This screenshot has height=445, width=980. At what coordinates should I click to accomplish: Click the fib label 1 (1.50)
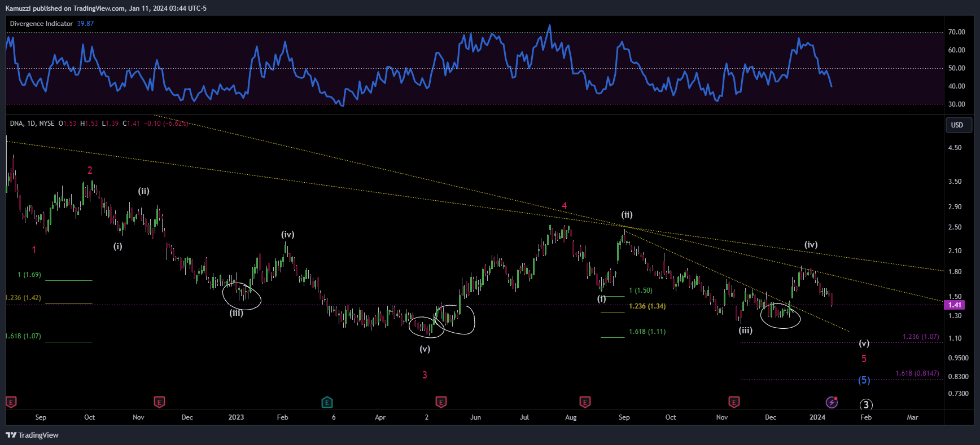point(641,290)
